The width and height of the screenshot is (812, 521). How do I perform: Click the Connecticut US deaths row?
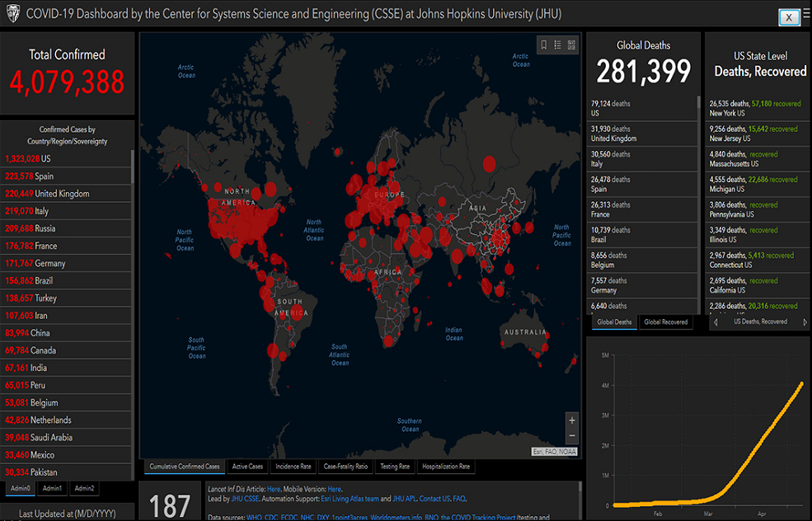[x=758, y=260]
